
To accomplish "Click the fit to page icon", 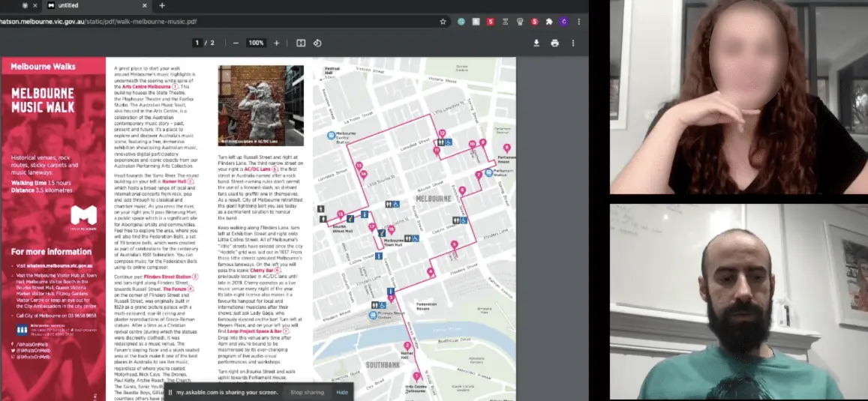I will [x=301, y=43].
